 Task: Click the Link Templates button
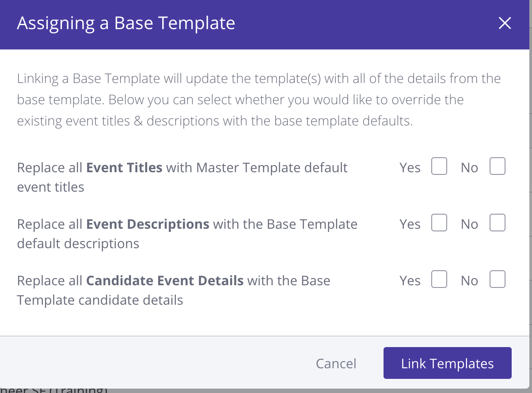pyautogui.click(x=447, y=363)
